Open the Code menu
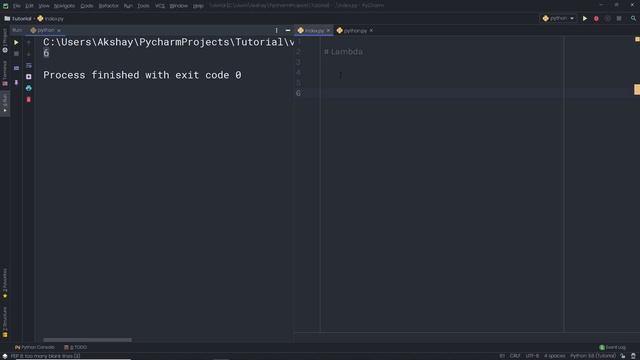The width and height of the screenshot is (640, 360). [87, 6]
